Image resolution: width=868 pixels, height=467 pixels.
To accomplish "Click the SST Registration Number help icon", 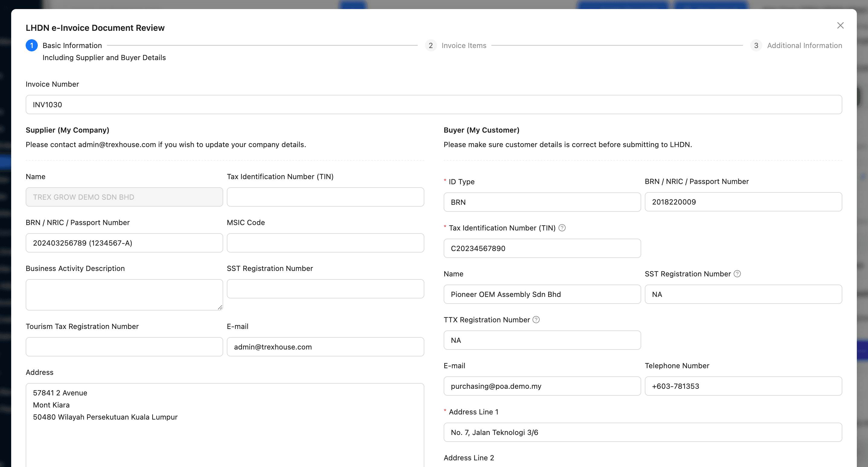I will pyautogui.click(x=738, y=274).
